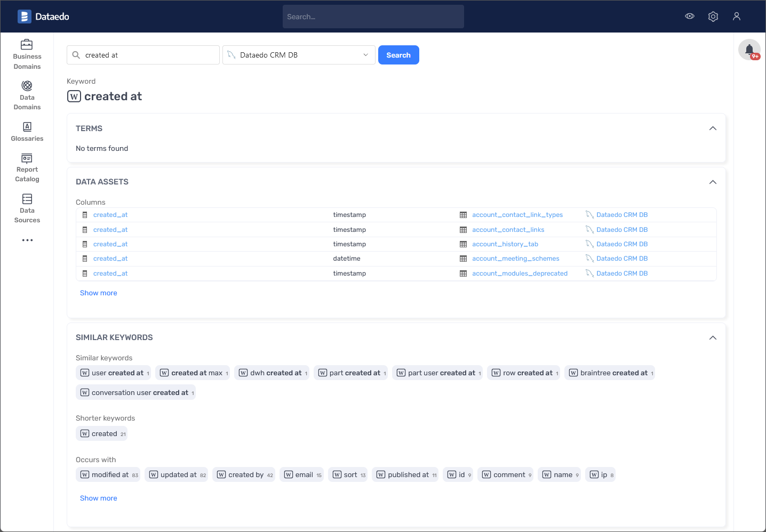Select 'braintree created at' keyword chip

610,373
